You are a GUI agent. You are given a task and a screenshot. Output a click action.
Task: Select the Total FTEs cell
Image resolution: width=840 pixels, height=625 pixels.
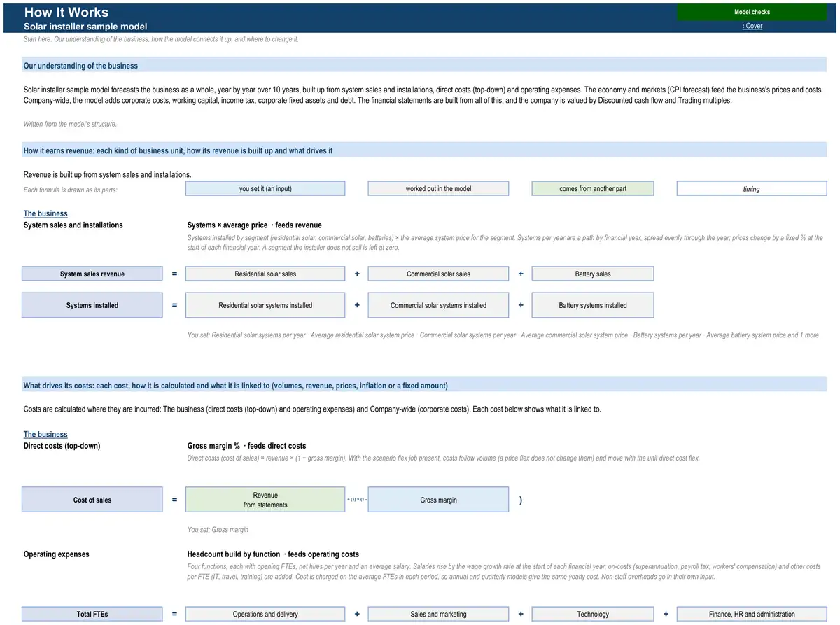(92, 615)
